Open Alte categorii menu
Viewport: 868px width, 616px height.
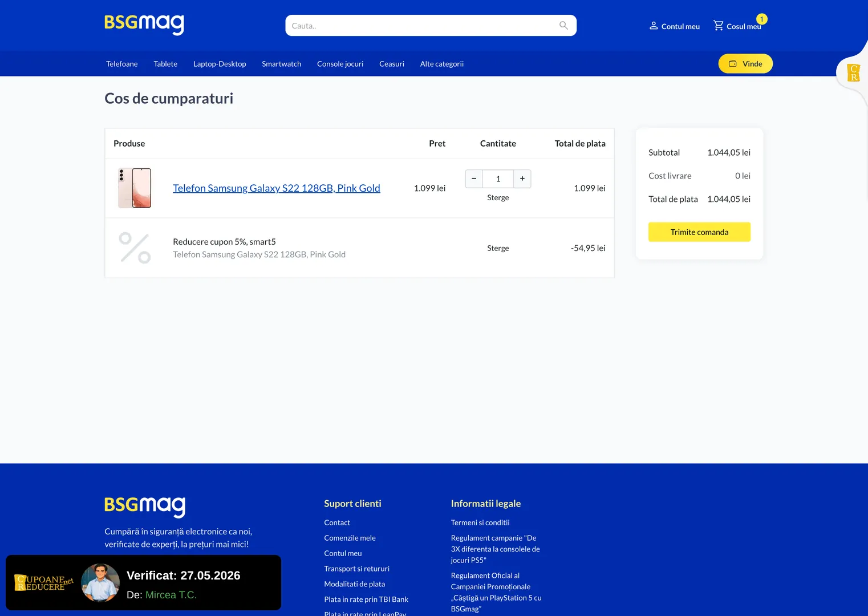point(442,64)
